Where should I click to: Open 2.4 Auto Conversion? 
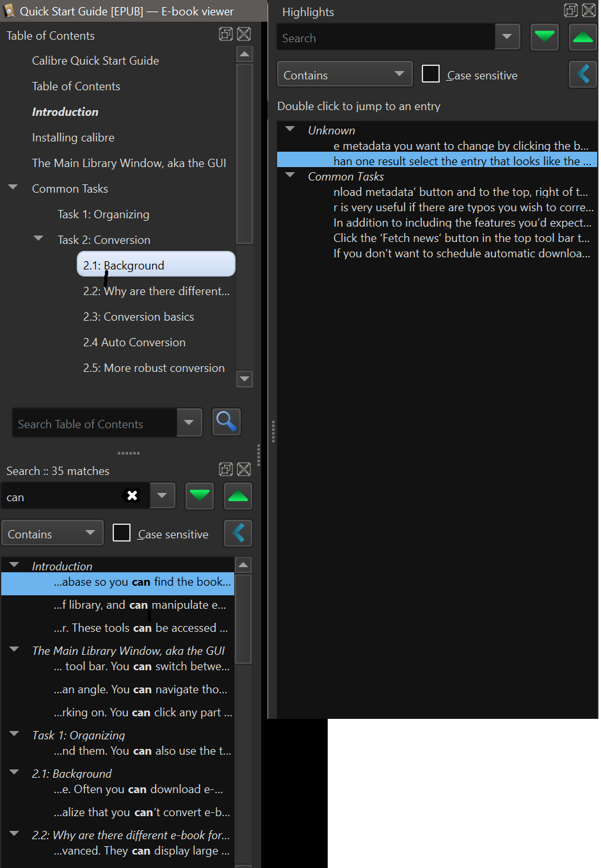point(134,342)
